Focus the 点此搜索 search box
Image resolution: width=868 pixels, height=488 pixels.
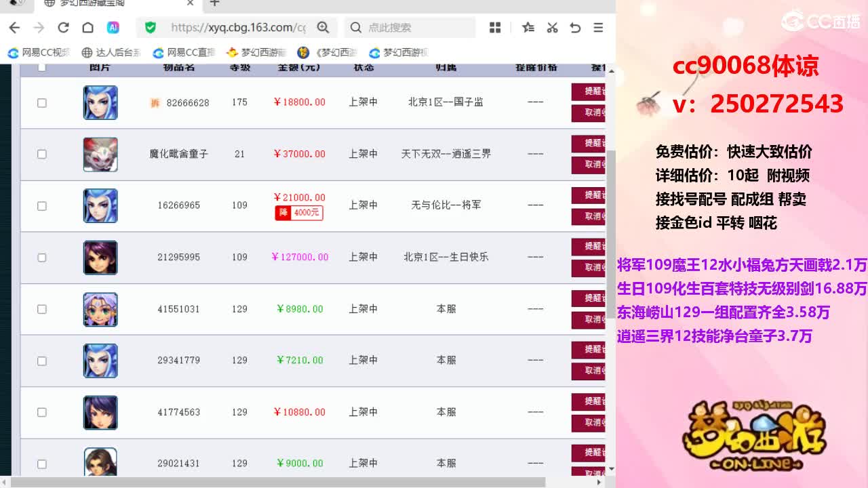point(410,28)
